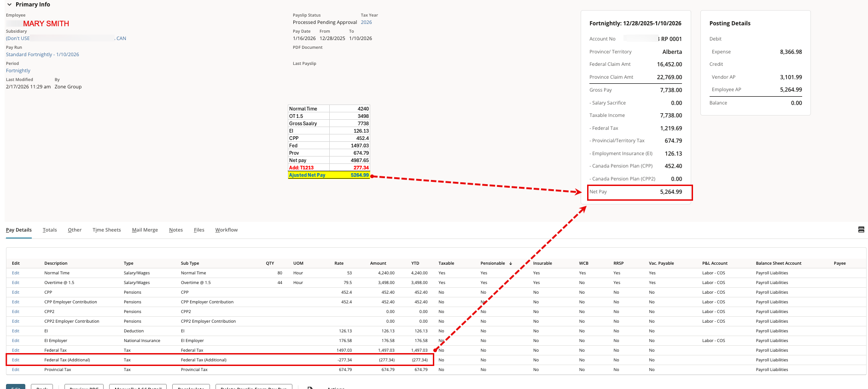Edit the Provincial Tax row
Image resolution: width=868 pixels, height=389 pixels.
16,370
